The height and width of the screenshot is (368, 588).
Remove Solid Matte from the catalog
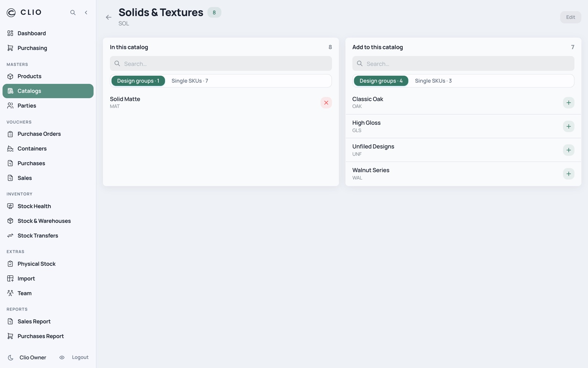coord(326,103)
